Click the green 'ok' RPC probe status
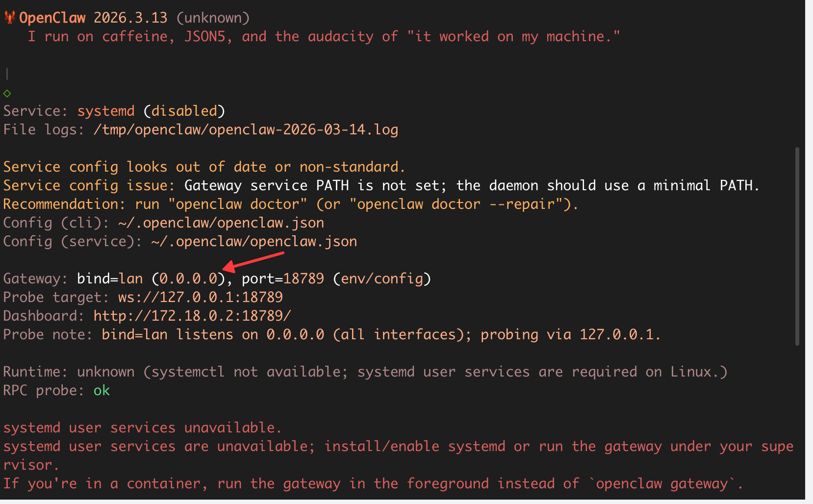813x504 pixels. click(102, 390)
